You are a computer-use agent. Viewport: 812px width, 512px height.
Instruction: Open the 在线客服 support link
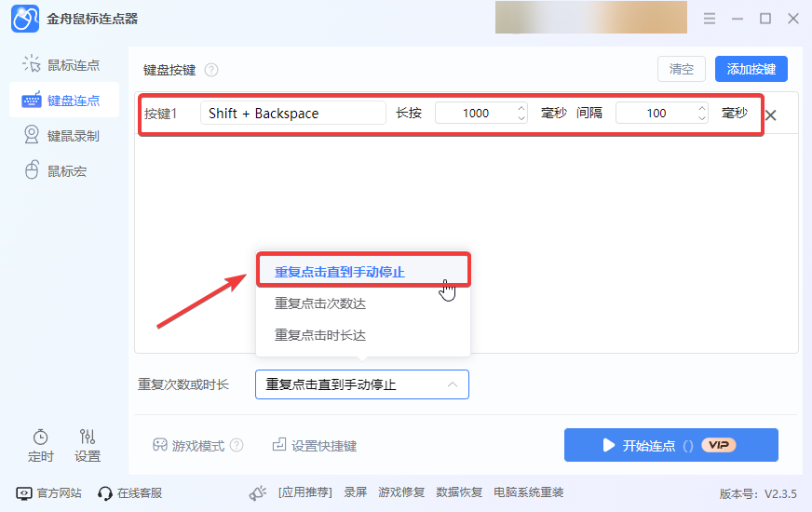tap(130, 492)
